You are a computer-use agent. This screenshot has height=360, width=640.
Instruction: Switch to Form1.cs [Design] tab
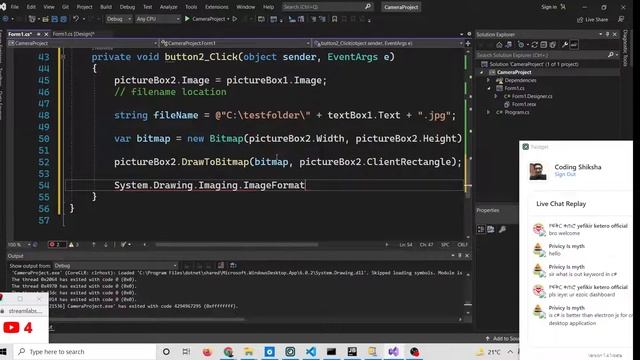pos(73,34)
